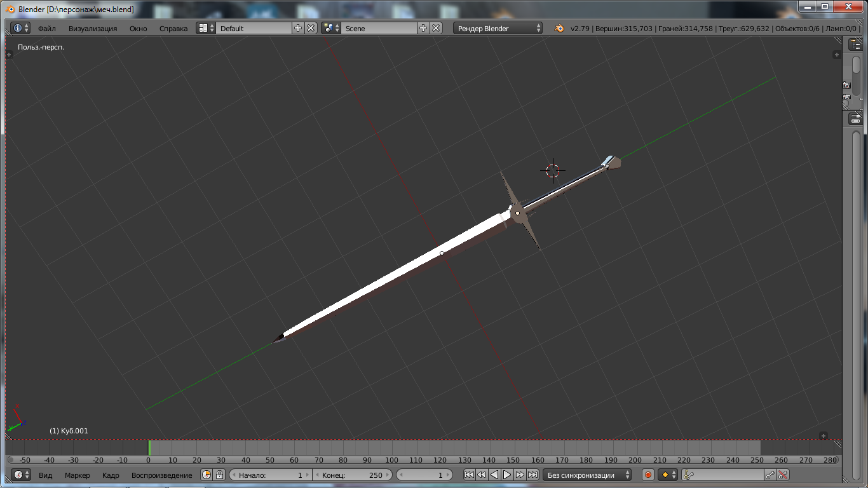Toggle the time range lock icon

219,475
